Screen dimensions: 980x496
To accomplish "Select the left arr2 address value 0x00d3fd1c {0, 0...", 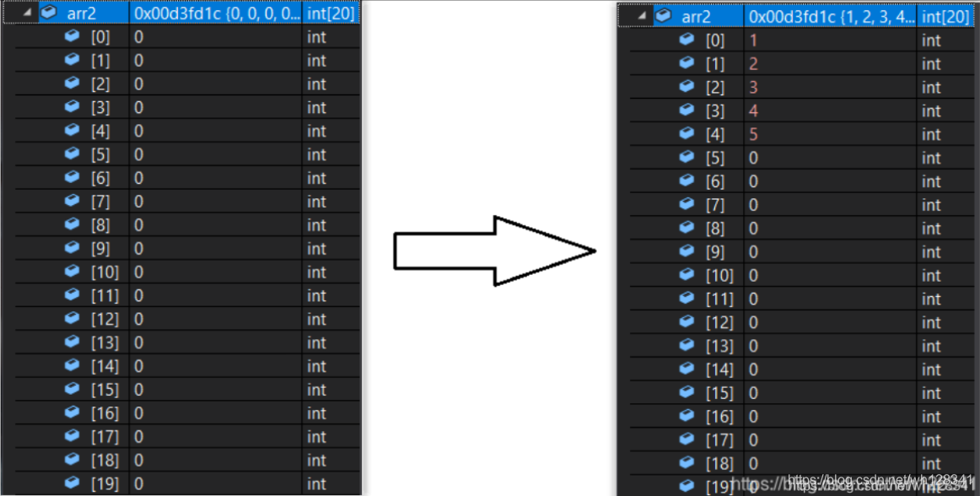I will (x=215, y=13).
